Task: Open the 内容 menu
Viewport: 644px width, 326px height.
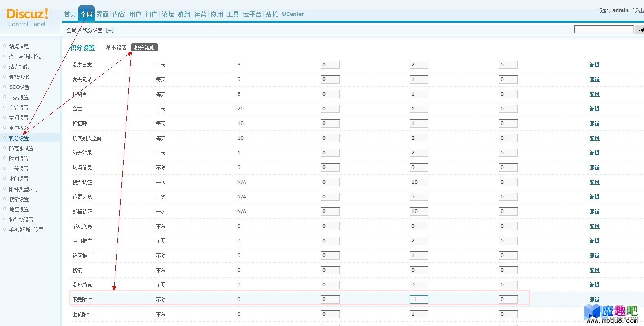Action: 119,14
